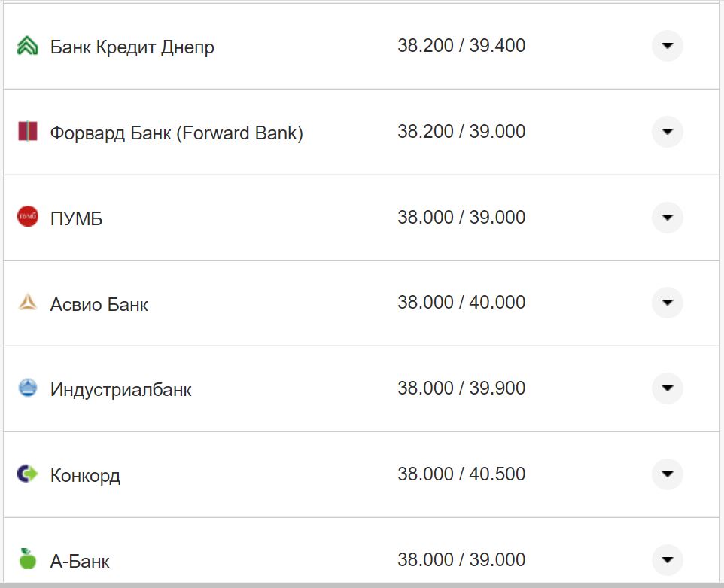The height and width of the screenshot is (588, 724).
Task: Expand details for ПУМБ
Action: click(667, 217)
